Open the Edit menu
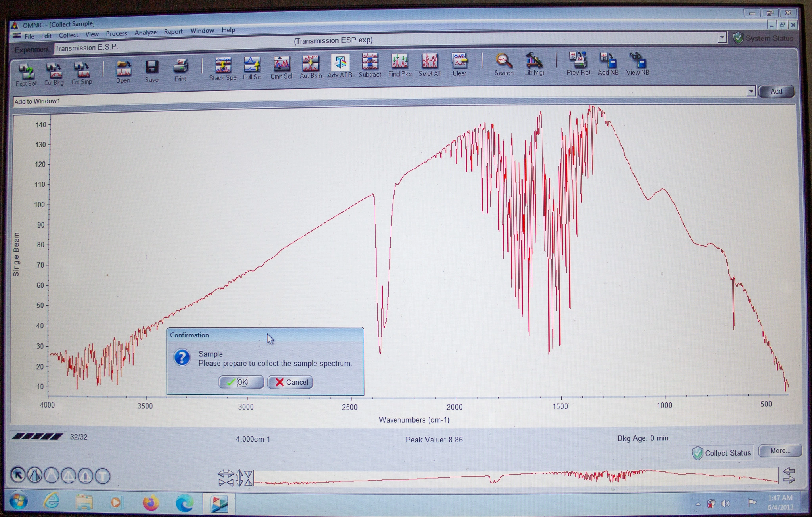812x517 pixels. [x=46, y=36]
